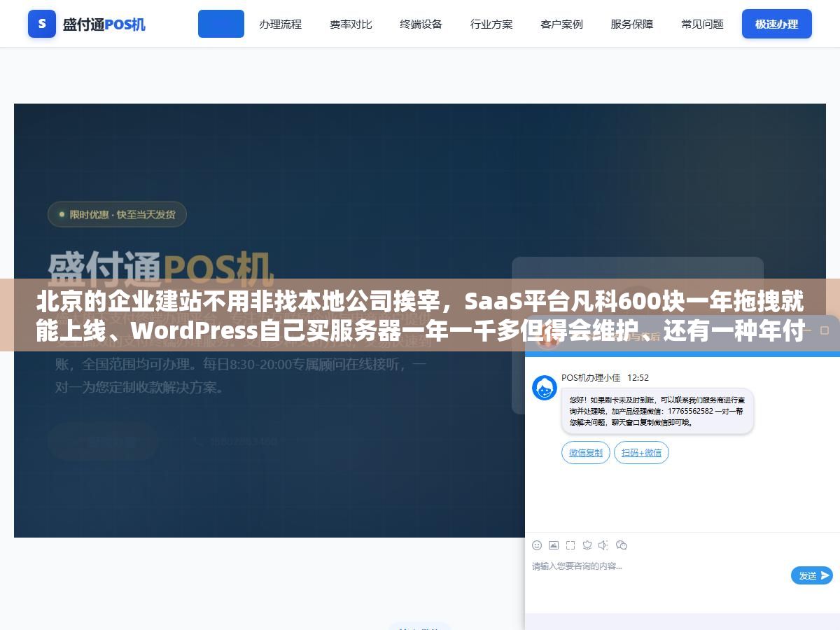The image size is (840, 630).
Task: Open the 办理流程 menu item
Action: pyautogui.click(x=280, y=24)
